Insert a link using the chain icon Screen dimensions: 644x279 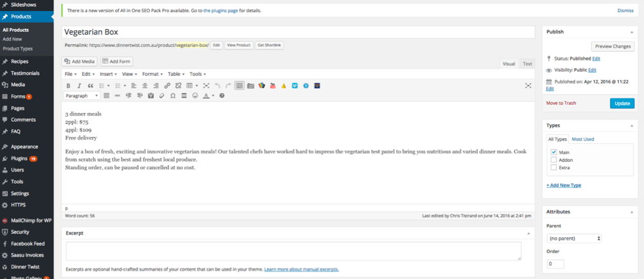point(167,85)
